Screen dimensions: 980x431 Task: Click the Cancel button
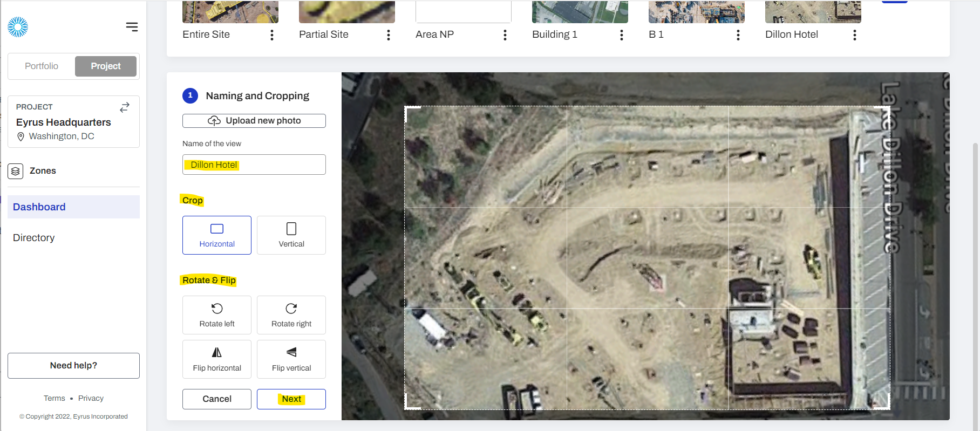point(217,399)
